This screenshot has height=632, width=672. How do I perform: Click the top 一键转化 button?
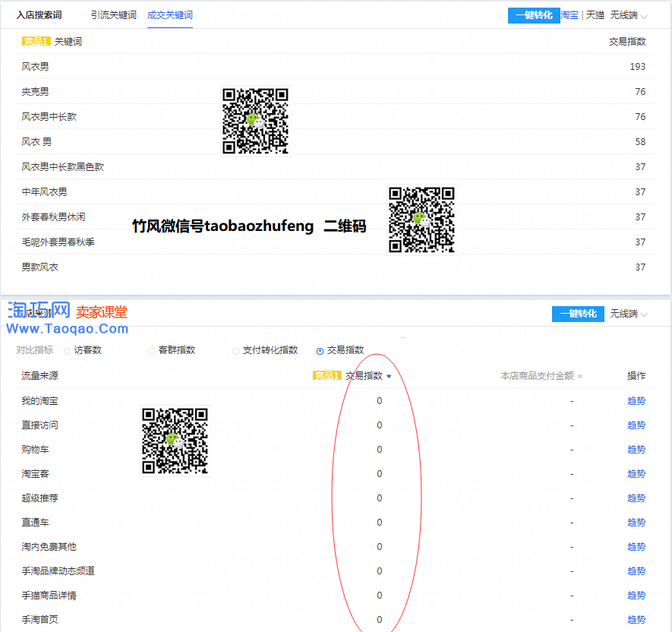point(534,15)
